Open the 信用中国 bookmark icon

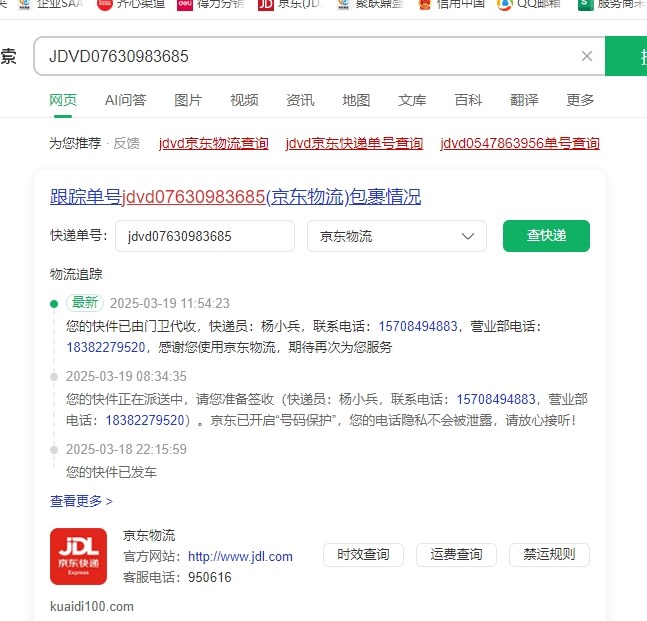click(425, 4)
